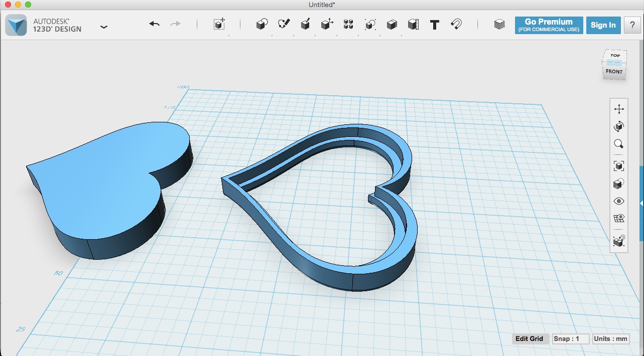Open the Units : mm setting
644x356 pixels.
pyautogui.click(x=610, y=338)
